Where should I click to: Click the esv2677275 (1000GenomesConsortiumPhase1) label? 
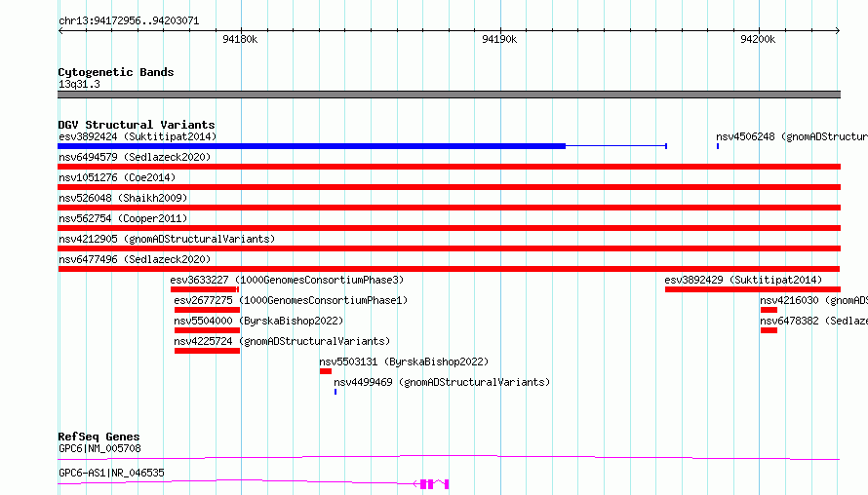(291, 300)
